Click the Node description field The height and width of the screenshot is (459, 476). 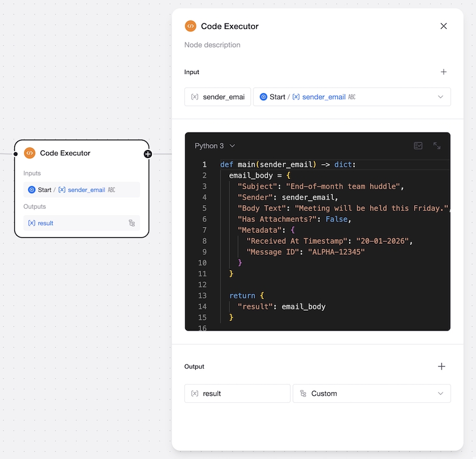(212, 45)
